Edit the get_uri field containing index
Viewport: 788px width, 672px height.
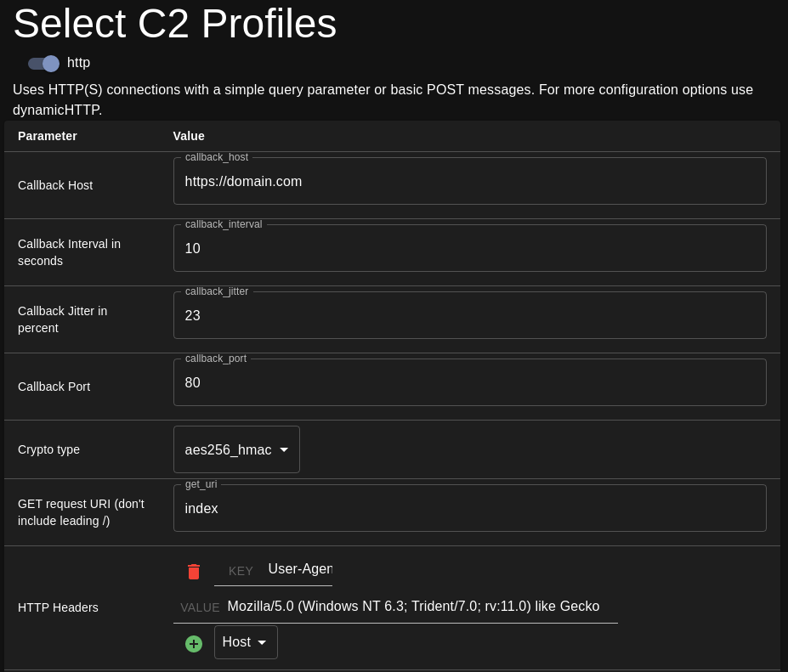point(469,508)
